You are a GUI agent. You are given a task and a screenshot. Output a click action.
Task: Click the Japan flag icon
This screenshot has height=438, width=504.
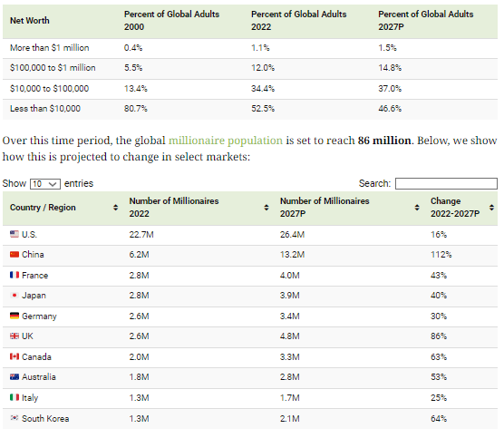click(15, 296)
